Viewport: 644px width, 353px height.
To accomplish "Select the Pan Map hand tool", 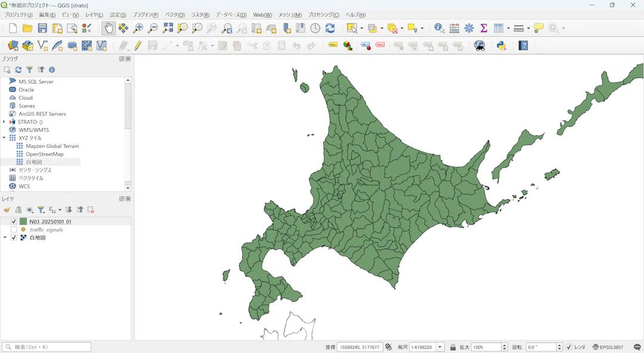I will [x=109, y=28].
